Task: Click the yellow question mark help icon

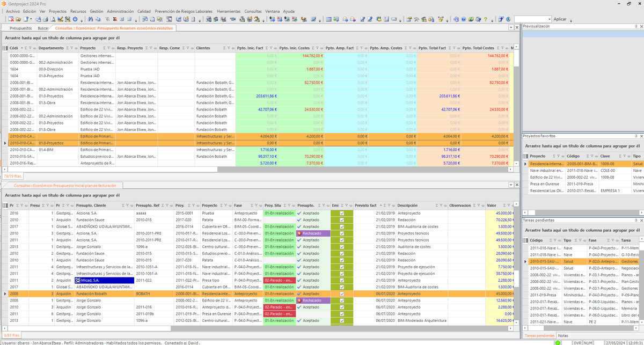Action: [x=485, y=19]
